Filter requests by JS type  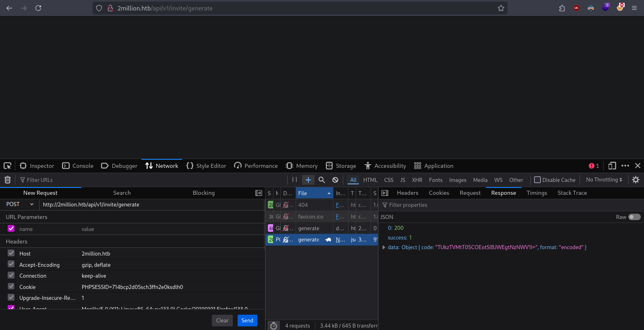pos(403,180)
